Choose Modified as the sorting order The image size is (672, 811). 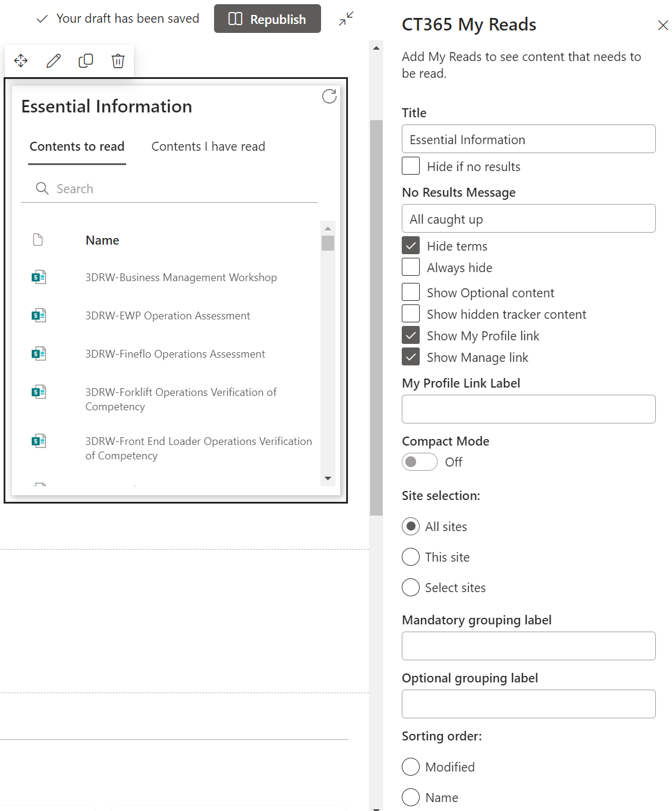[x=411, y=767]
